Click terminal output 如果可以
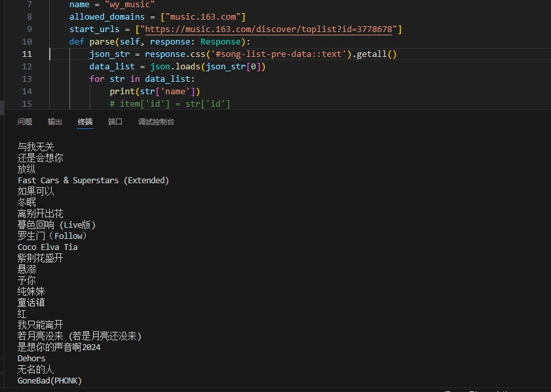 [35, 191]
